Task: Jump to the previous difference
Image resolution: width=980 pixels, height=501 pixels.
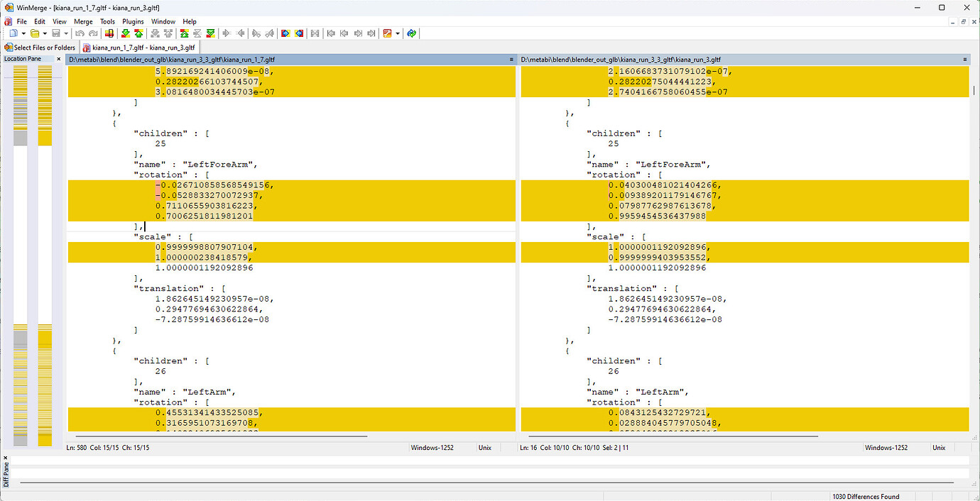Action: [x=138, y=33]
